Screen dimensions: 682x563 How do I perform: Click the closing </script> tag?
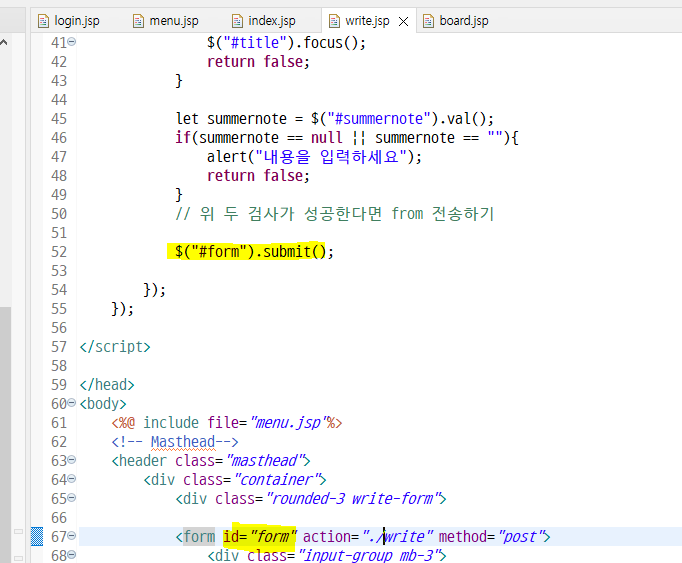(x=115, y=347)
